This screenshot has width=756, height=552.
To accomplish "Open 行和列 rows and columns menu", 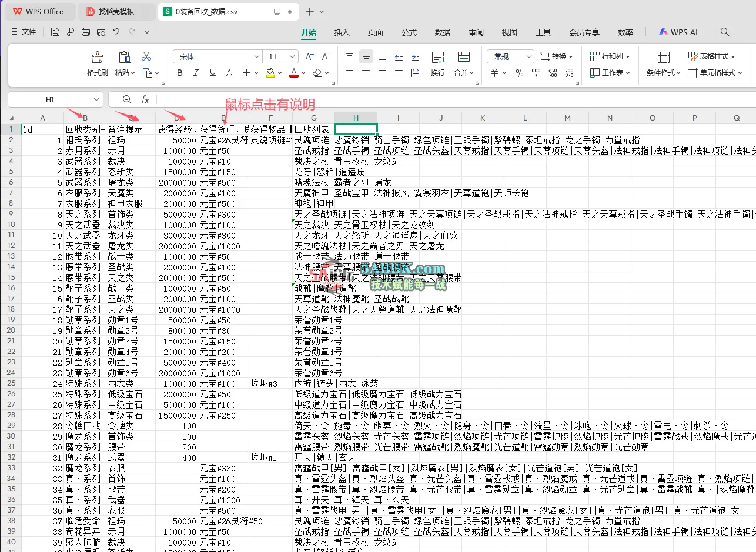I will point(610,56).
